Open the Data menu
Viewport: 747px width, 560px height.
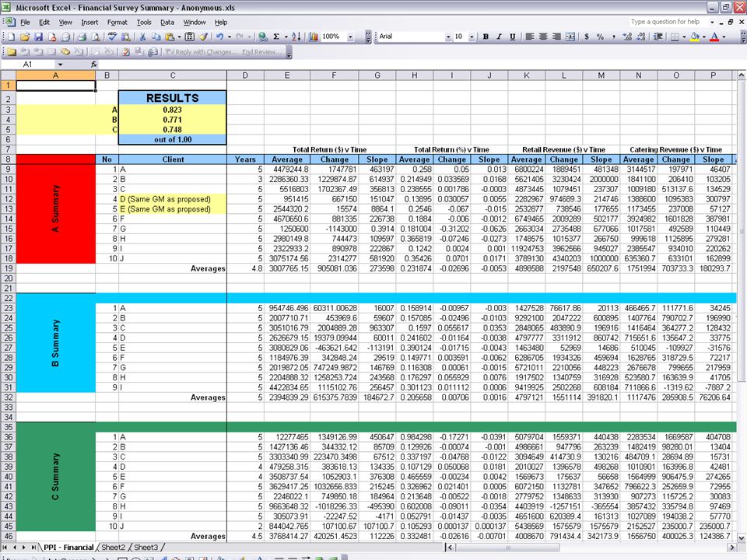(167, 23)
